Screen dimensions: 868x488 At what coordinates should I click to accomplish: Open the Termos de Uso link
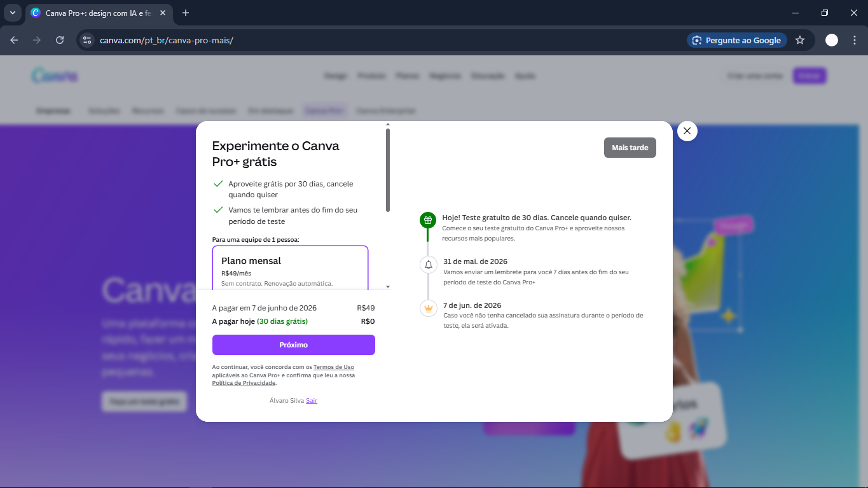coord(334,367)
